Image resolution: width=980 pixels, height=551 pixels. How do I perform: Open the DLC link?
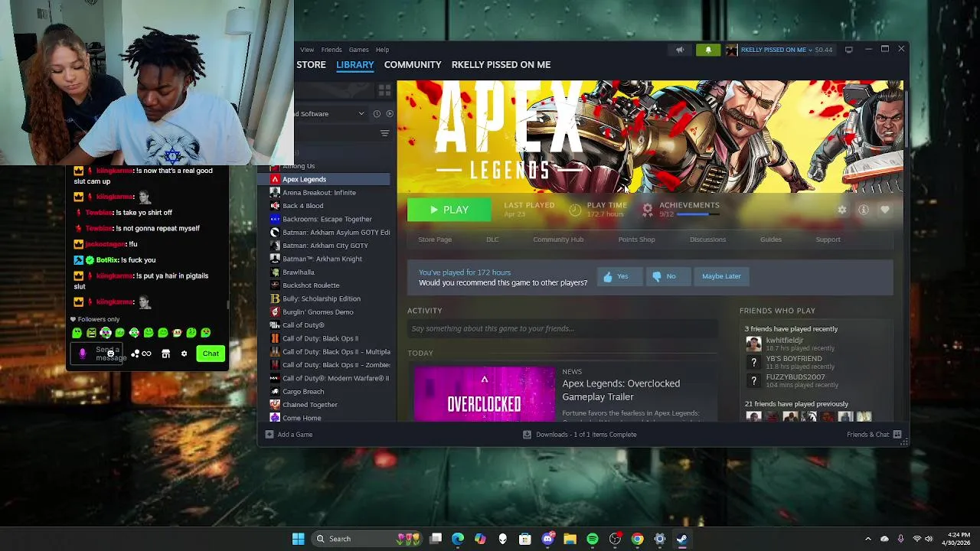pos(492,240)
